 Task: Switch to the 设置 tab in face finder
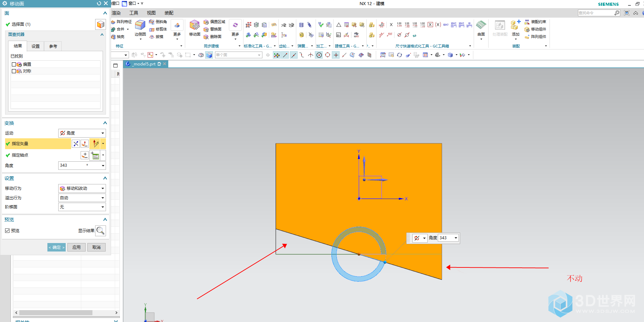[x=36, y=46]
